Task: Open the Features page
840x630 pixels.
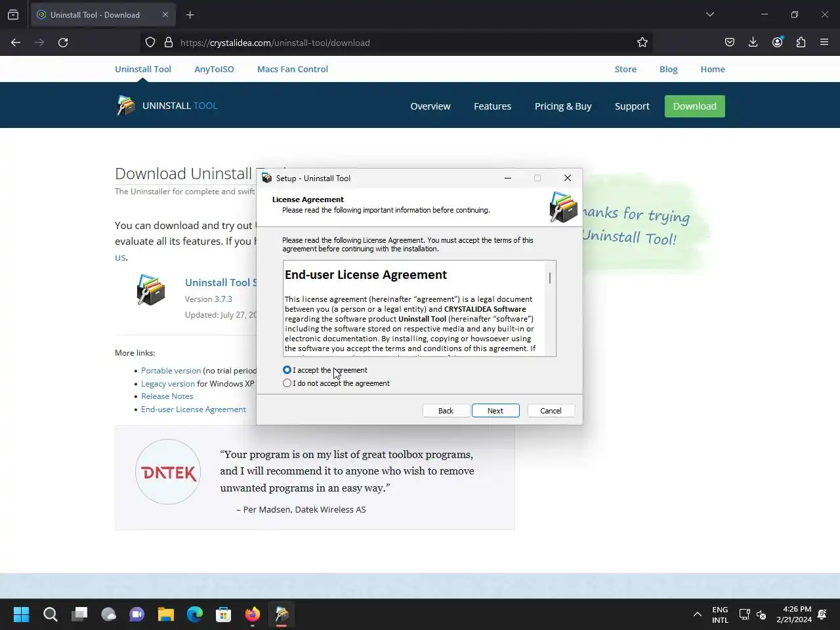Action: (492, 106)
